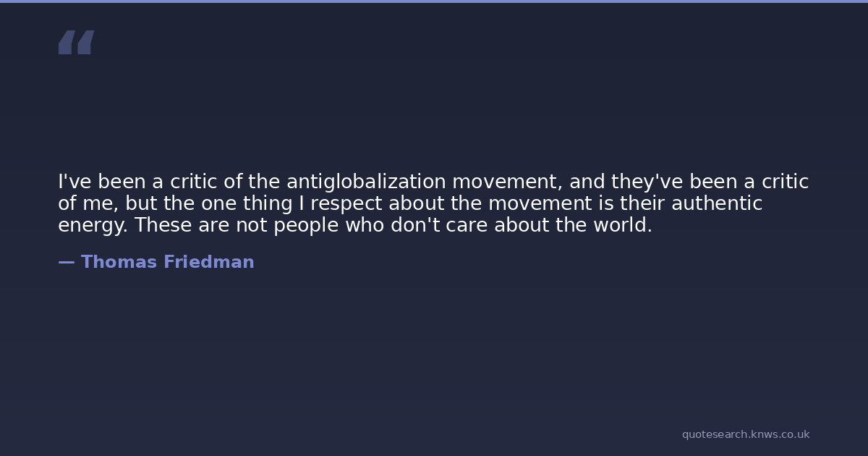Click the first name "Thomas" in the attribution
868x456 pixels.
(119, 262)
